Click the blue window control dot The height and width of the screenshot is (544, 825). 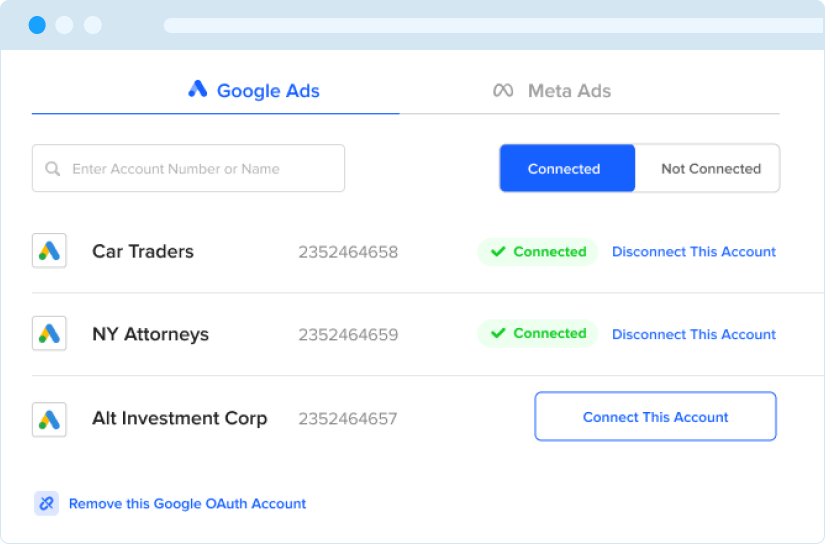[37, 25]
